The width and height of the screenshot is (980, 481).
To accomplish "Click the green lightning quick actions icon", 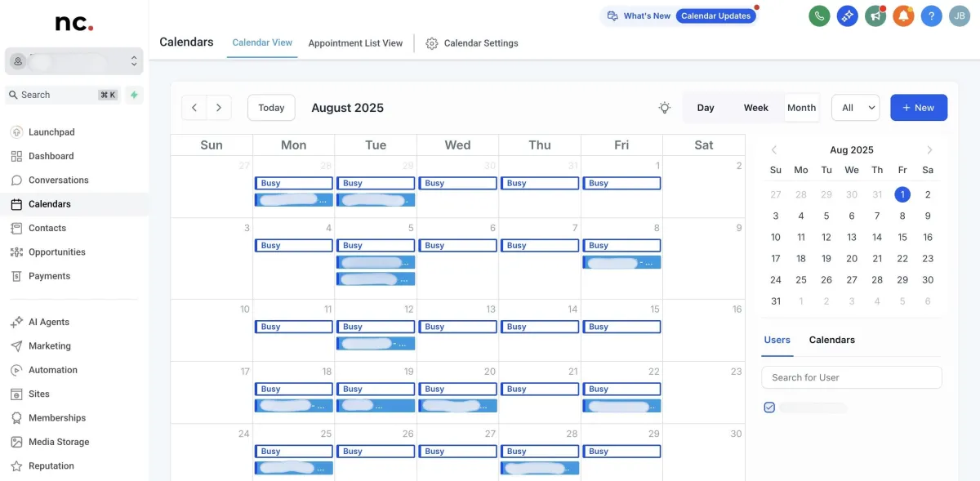I will pos(134,95).
